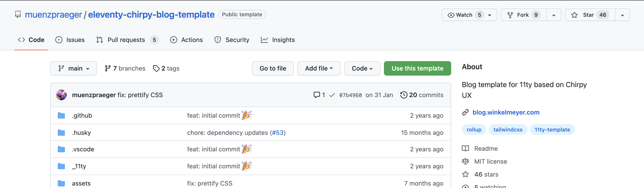Star this repository
Image resolution: width=644 pixels, height=188 pixels.
(x=590, y=15)
